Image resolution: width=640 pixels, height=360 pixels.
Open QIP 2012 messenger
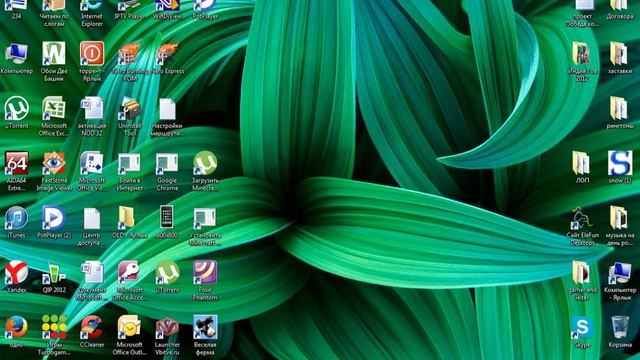[54, 278]
